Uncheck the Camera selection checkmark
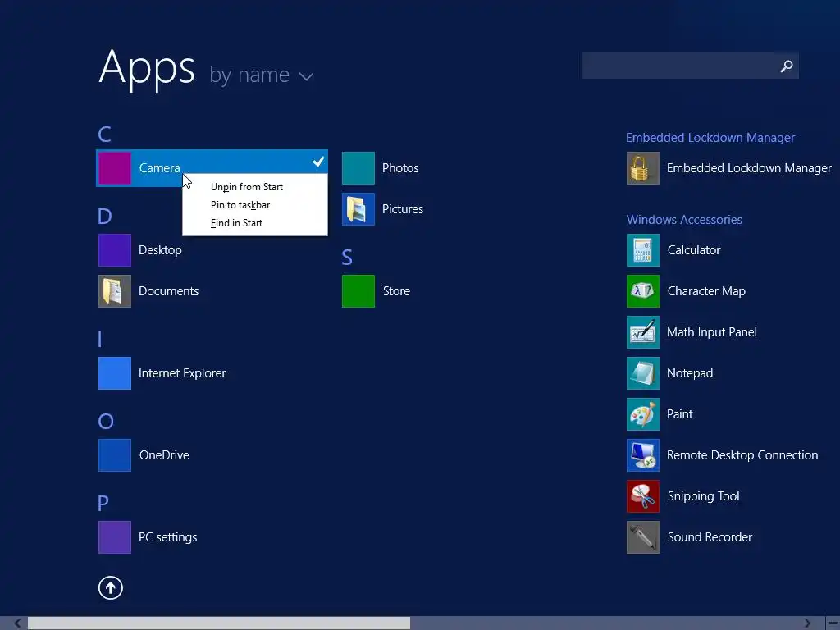Image resolution: width=840 pixels, height=630 pixels. click(x=318, y=161)
